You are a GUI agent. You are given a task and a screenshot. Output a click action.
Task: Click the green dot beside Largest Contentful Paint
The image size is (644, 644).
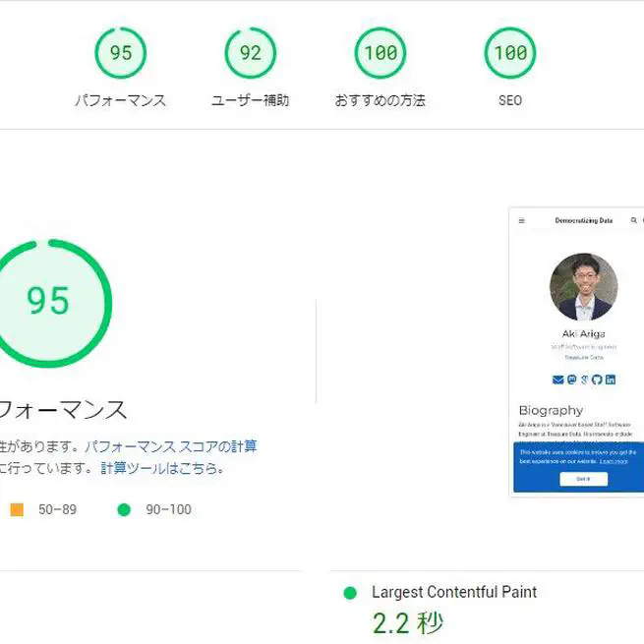(x=350, y=593)
